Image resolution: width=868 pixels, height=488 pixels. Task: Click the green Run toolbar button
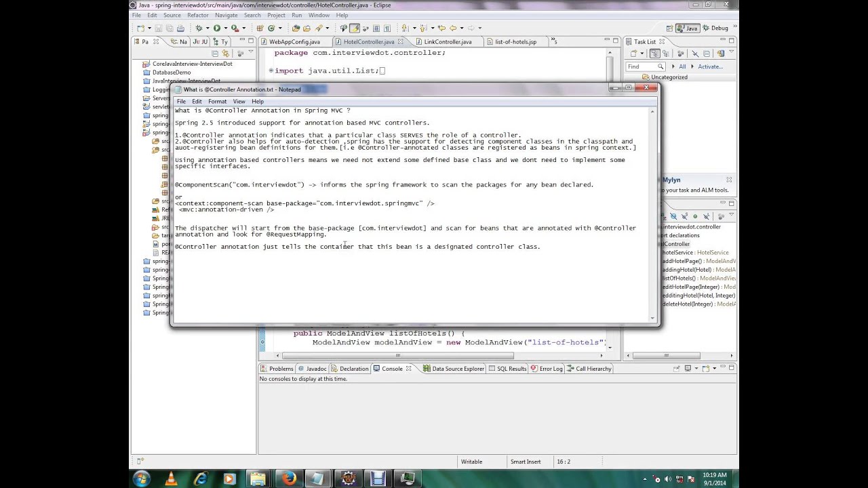tap(217, 28)
